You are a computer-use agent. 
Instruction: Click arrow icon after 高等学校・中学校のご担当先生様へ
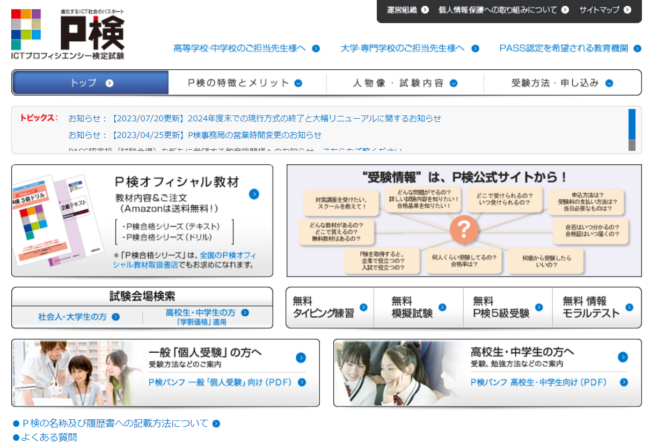click(316, 49)
